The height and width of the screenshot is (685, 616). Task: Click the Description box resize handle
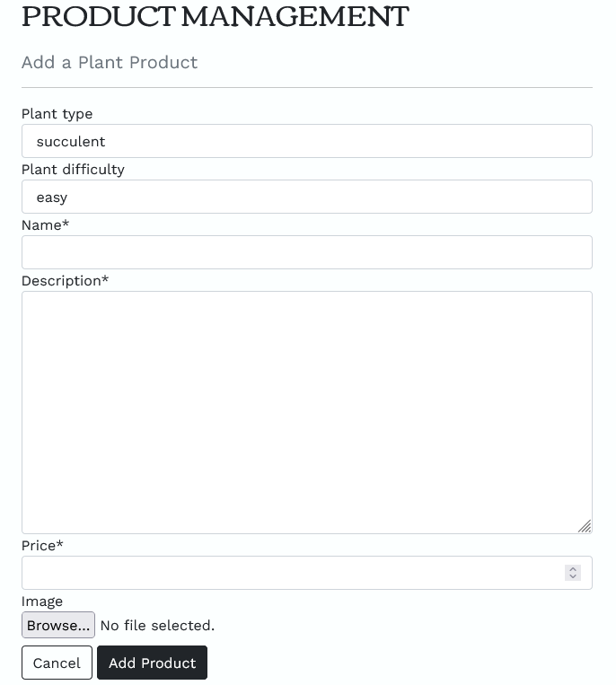click(x=585, y=526)
